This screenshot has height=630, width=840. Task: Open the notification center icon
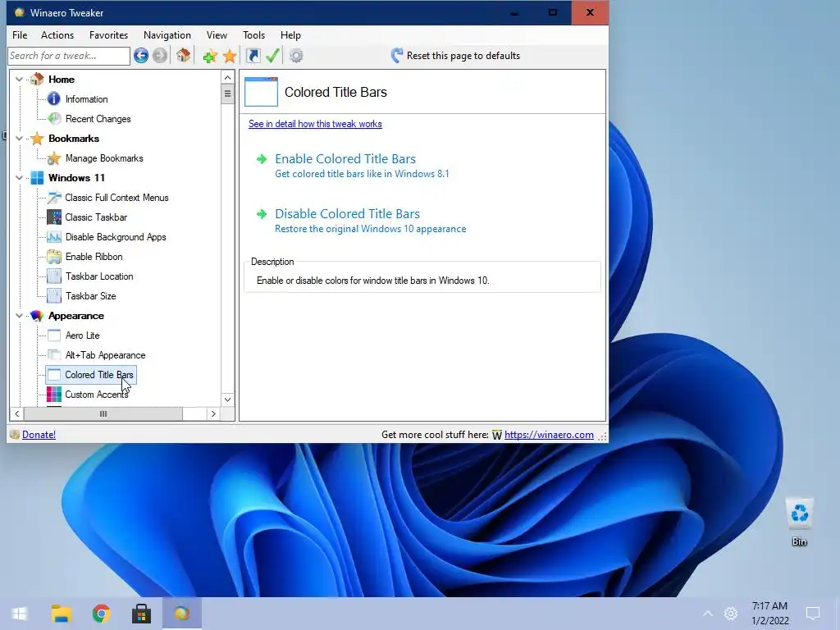(x=813, y=614)
